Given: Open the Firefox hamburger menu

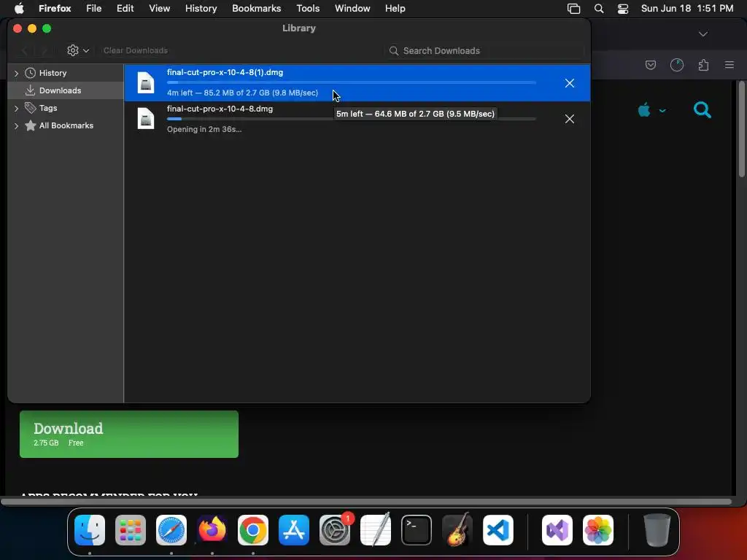Looking at the screenshot, I should (729, 65).
